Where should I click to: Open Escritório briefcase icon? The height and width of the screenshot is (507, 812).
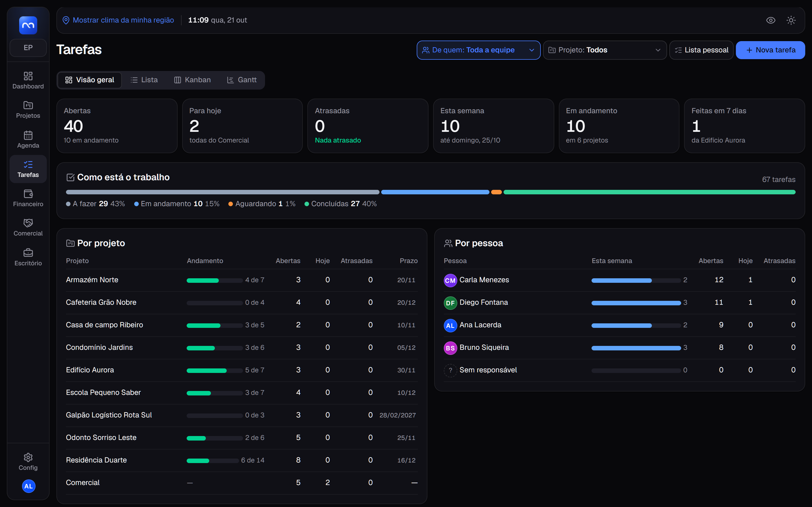pos(28,252)
